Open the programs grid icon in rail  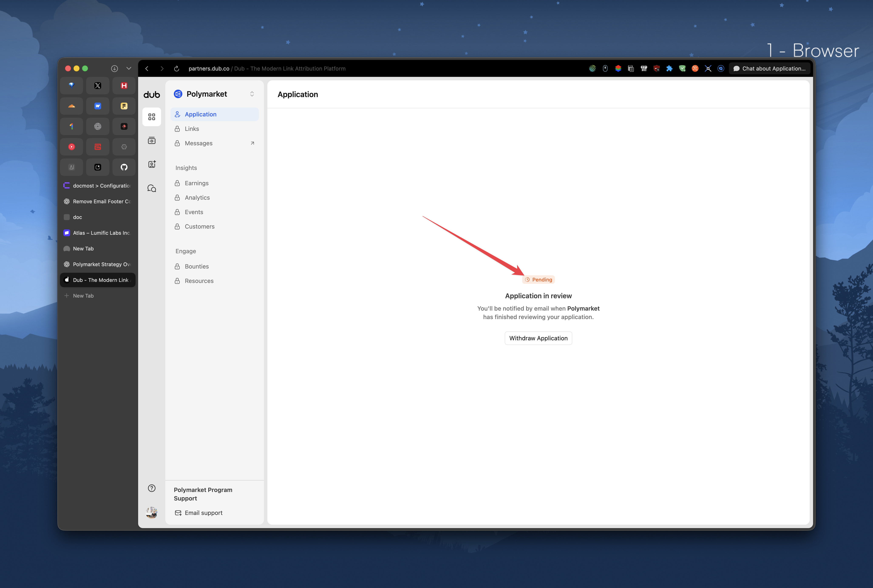(152, 117)
